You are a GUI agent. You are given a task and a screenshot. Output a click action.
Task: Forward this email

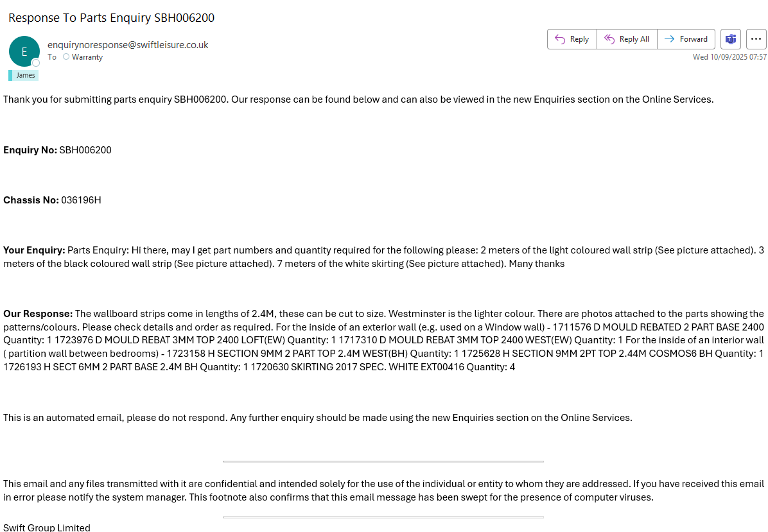point(685,39)
